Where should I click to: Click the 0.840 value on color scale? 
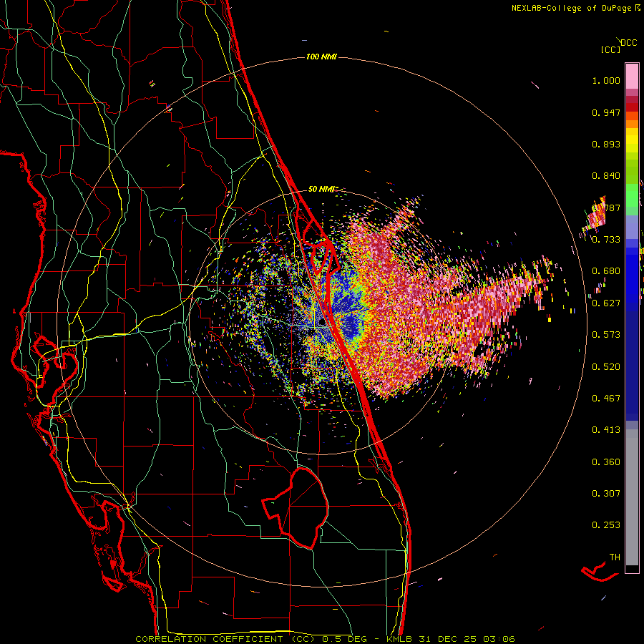(606, 176)
